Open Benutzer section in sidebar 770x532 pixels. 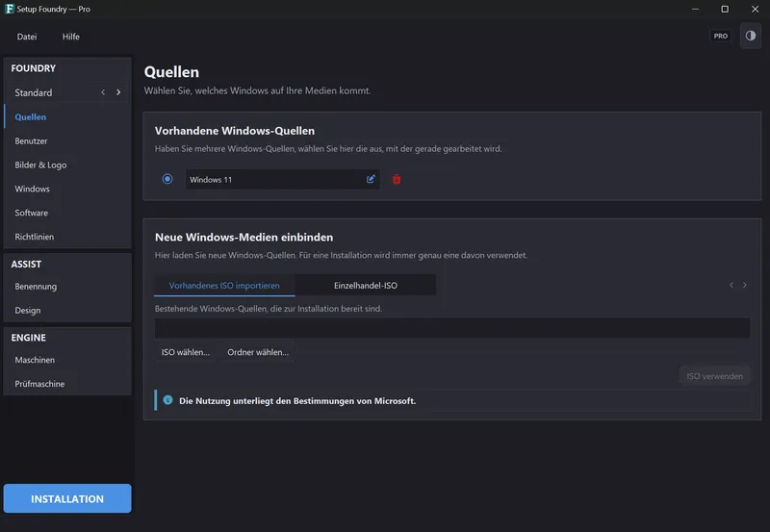click(x=67, y=140)
